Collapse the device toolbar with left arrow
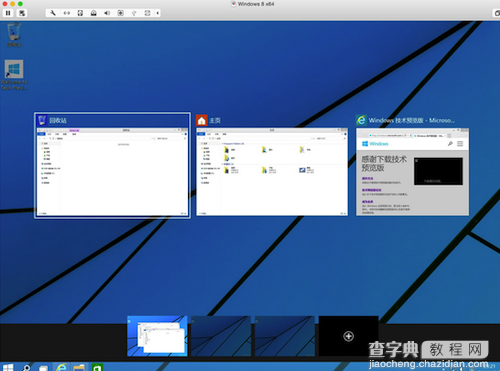Viewport: 500px width, 371px height. (157, 13)
